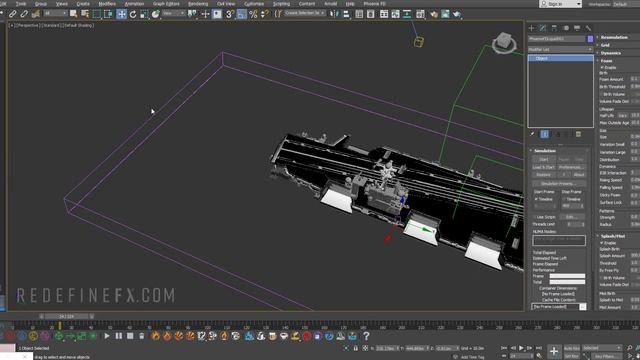
Task: Click the Render Production teapot icon
Action: pos(457,14)
